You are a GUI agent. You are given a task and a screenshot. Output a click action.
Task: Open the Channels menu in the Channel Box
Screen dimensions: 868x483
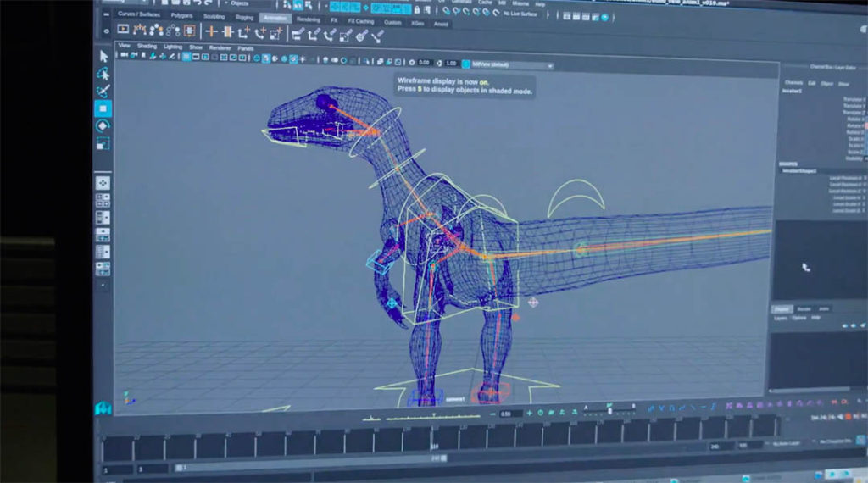point(793,82)
